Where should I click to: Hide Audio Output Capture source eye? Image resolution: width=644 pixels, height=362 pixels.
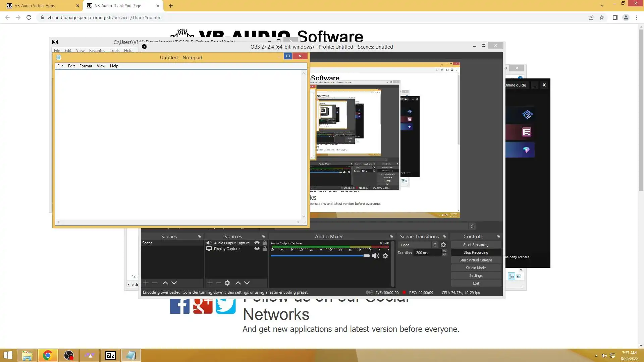coord(257,243)
